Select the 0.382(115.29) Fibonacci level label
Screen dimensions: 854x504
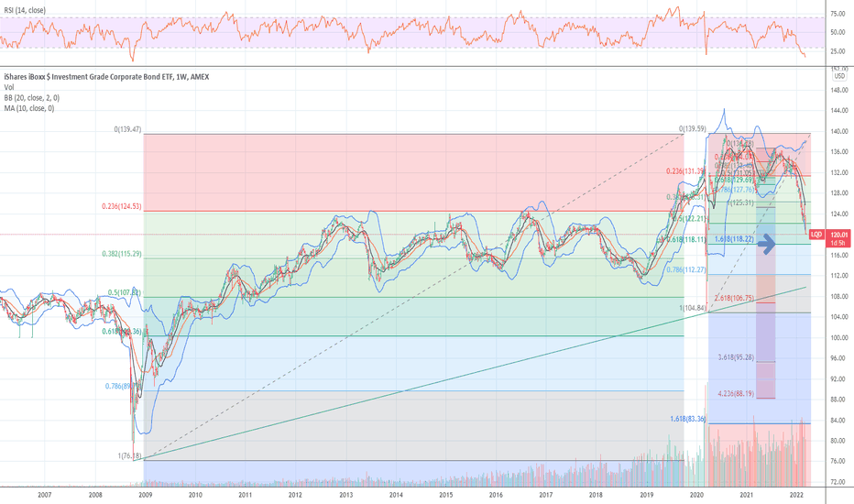pyautogui.click(x=122, y=254)
